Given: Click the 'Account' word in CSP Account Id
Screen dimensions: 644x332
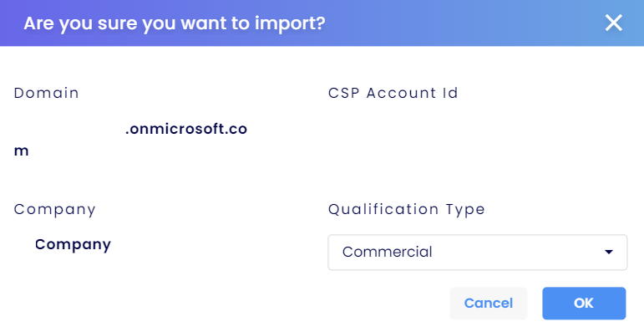Looking at the screenshot, I should pos(401,93).
